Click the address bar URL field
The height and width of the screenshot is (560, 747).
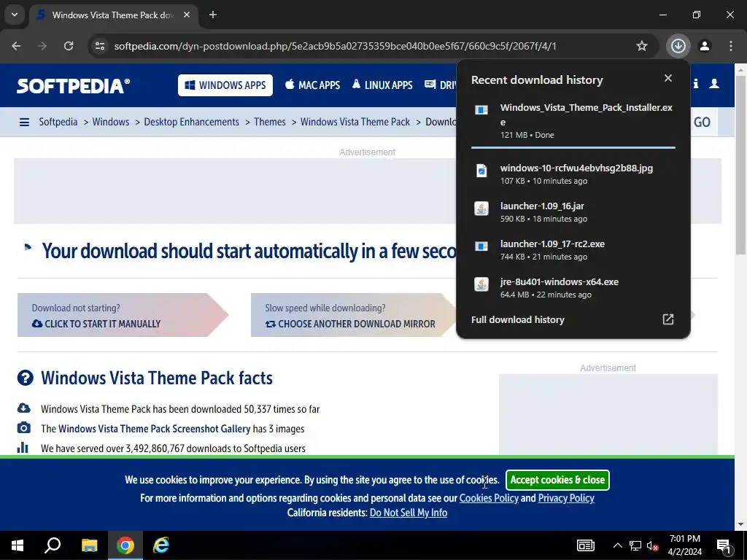(x=335, y=46)
